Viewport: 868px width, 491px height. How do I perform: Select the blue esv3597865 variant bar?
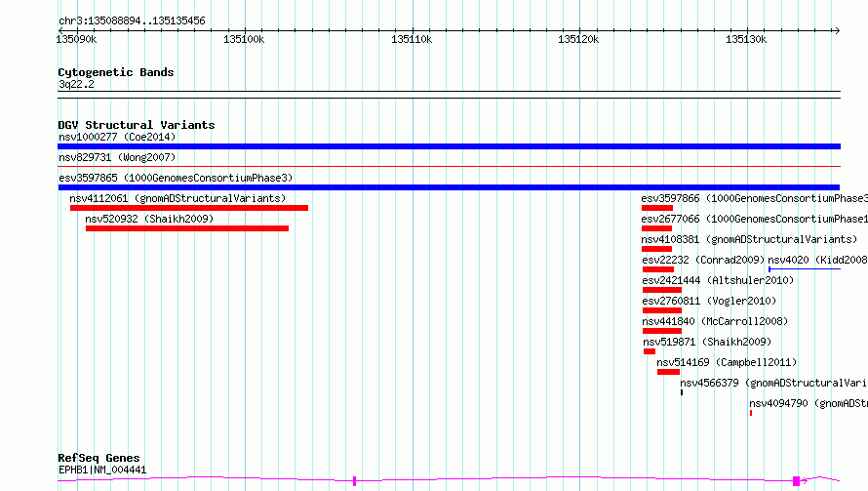tap(449, 187)
